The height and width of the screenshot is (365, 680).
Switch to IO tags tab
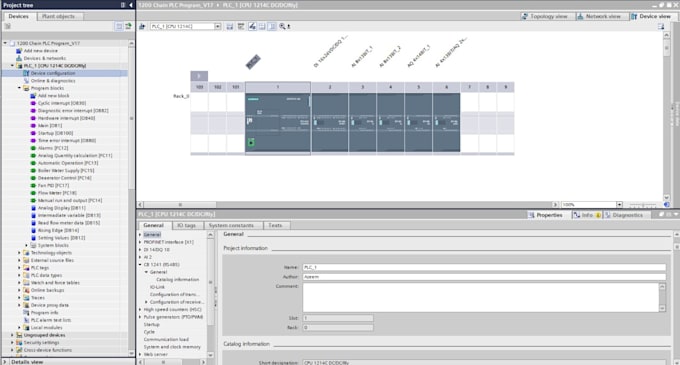[186, 225]
